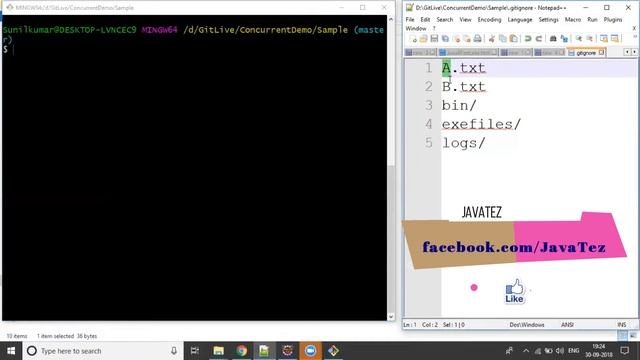The height and width of the screenshot is (360, 640).
Task: Open the Search menu in Notepad++
Action: click(x=444, y=20)
